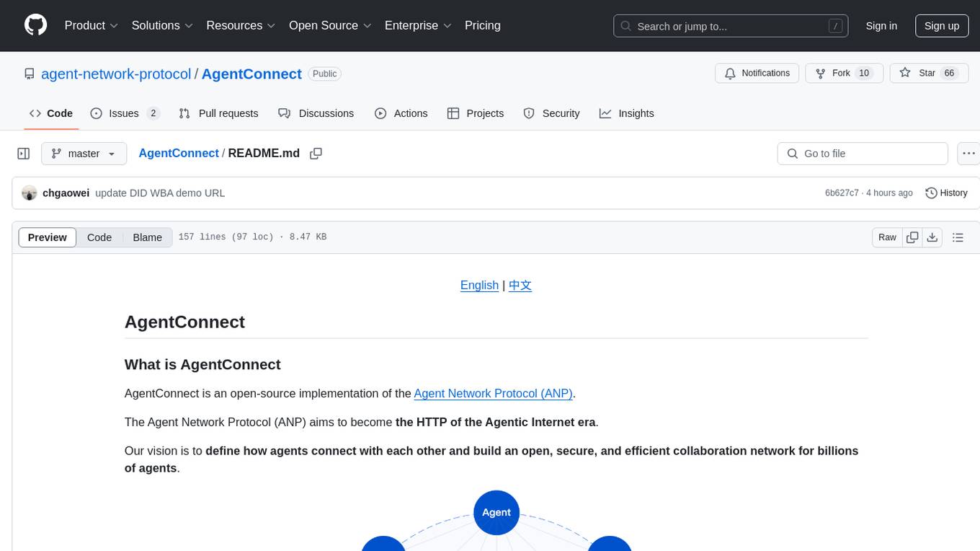The width and height of the screenshot is (980, 551).
Task: Expand the file tree side panel
Action: tap(24, 154)
